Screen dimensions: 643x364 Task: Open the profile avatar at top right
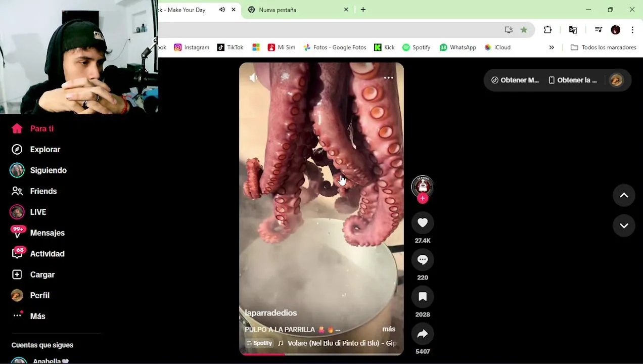616,80
